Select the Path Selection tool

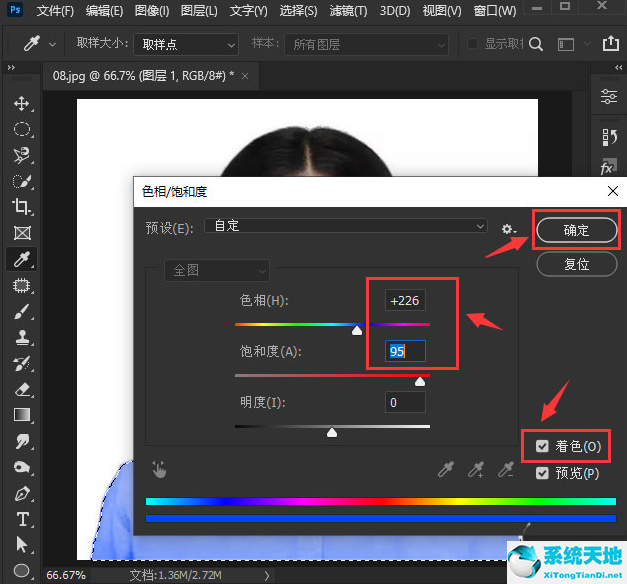(22, 544)
